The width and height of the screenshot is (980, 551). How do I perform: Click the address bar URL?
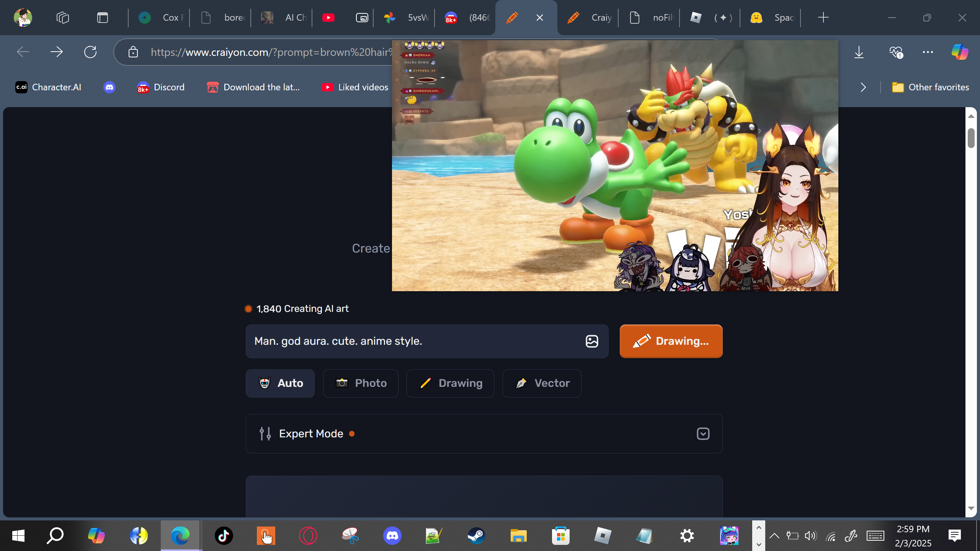[x=271, y=52]
